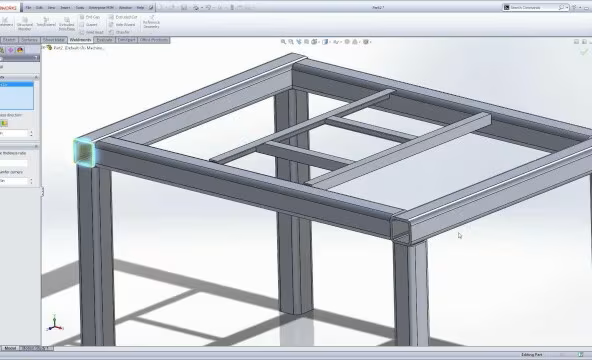Click the Undo icon in title bar
592x360 pixels.
click(208, 8)
